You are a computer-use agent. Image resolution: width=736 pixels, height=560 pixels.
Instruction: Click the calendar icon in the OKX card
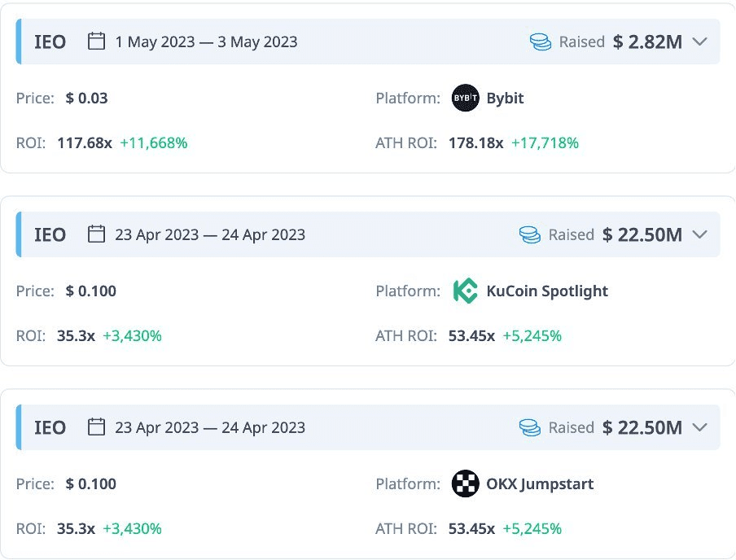(97, 427)
